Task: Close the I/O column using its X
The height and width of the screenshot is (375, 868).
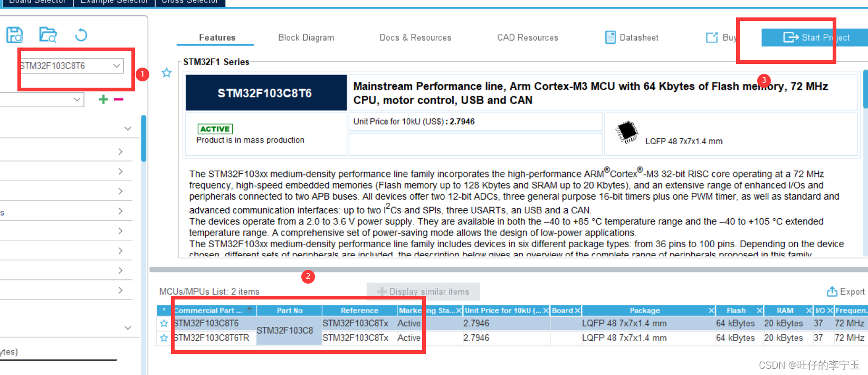Action: pyautogui.click(x=830, y=311)
